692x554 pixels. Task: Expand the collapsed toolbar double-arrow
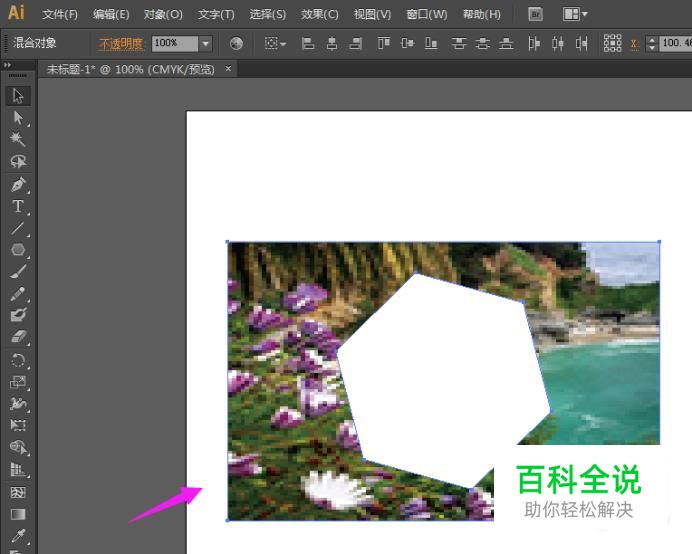[7, 65]
